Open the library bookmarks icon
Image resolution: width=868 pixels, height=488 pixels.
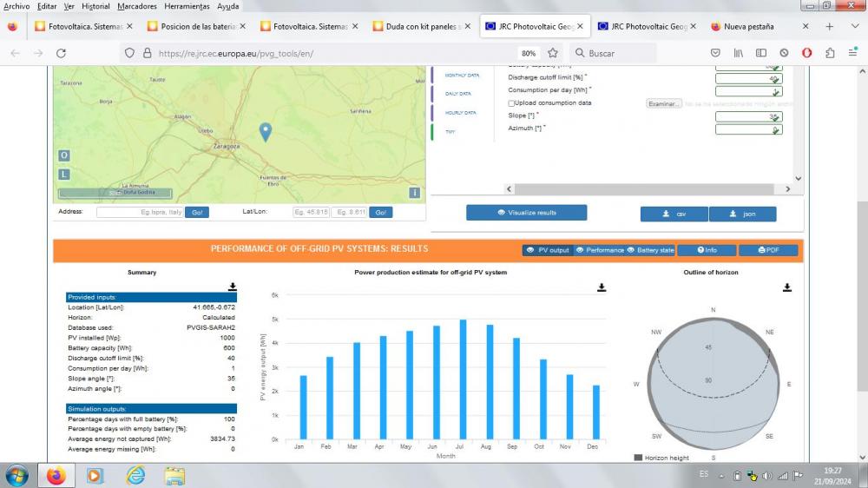(x=738, y=53)
